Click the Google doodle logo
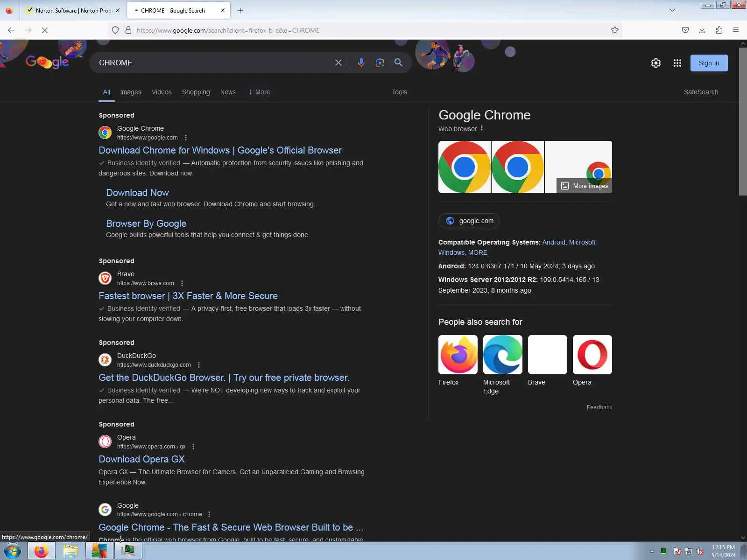 coord(47,62)
